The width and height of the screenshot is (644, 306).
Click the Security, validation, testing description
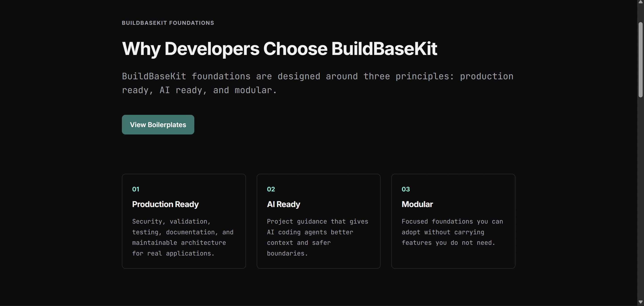point(183,237)
